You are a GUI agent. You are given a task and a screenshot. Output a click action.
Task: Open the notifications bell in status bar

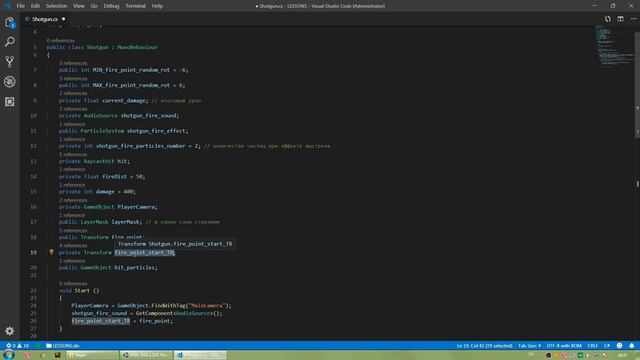pos(631,346)
